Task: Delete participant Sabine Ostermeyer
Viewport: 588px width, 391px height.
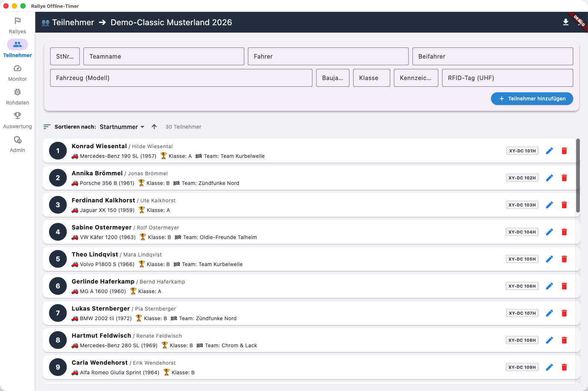Action: coord(564,232)
